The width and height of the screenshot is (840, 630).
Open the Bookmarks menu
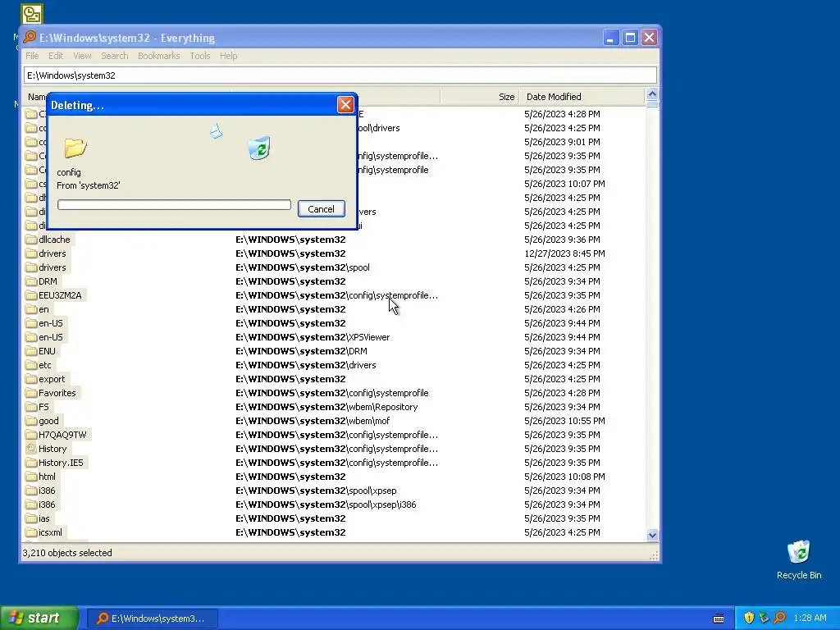pyautogui.click(x=158, y=56)
